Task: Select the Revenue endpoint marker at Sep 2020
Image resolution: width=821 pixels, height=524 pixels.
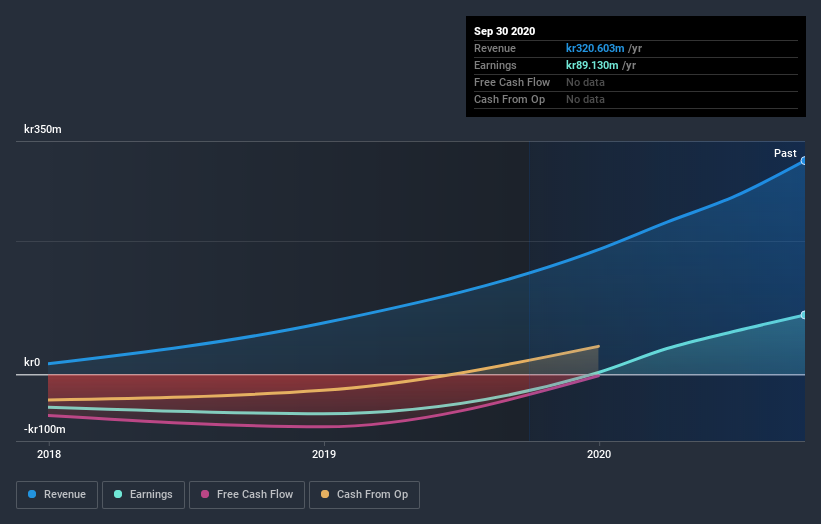Action: 803,161
